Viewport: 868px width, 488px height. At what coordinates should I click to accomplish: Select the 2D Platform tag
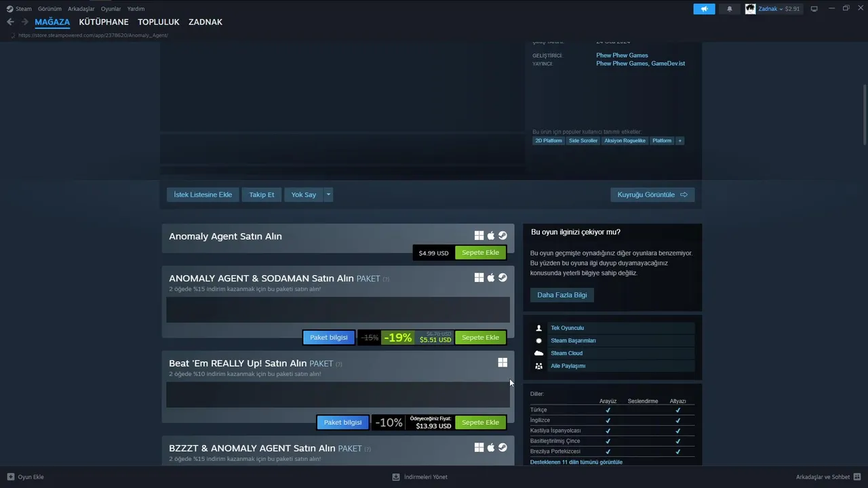pos(549,141)
